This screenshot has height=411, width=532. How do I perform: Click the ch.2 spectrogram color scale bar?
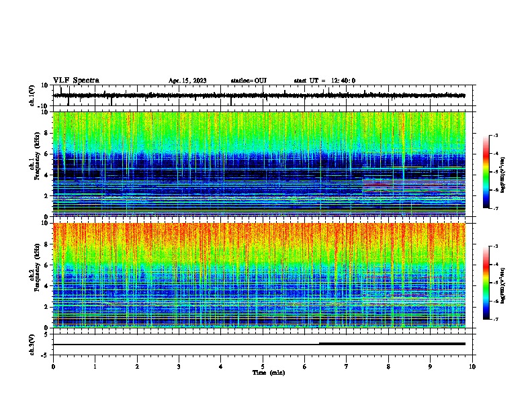(x=486, y=283)
